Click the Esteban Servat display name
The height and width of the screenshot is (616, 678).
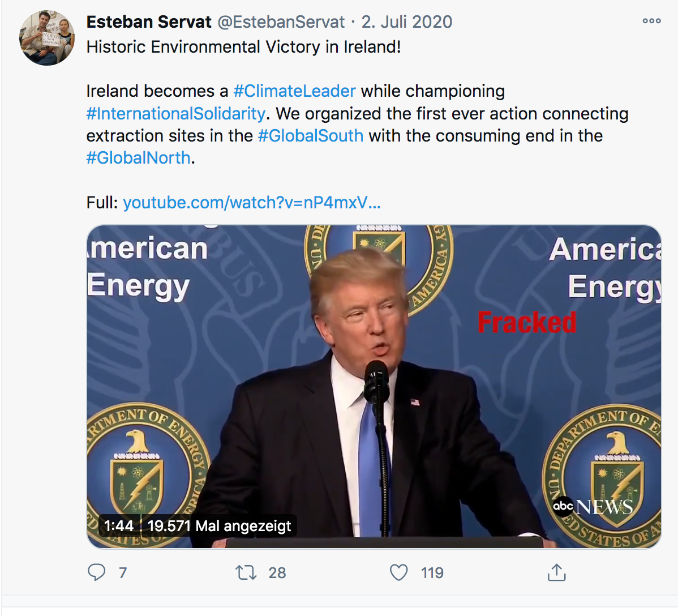tap(149, 22)
